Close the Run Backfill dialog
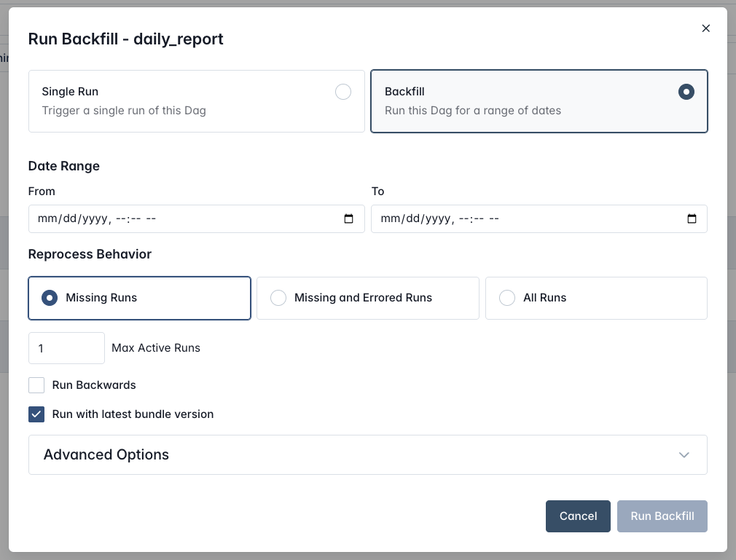Screen dimensions: 736x560 705,28
